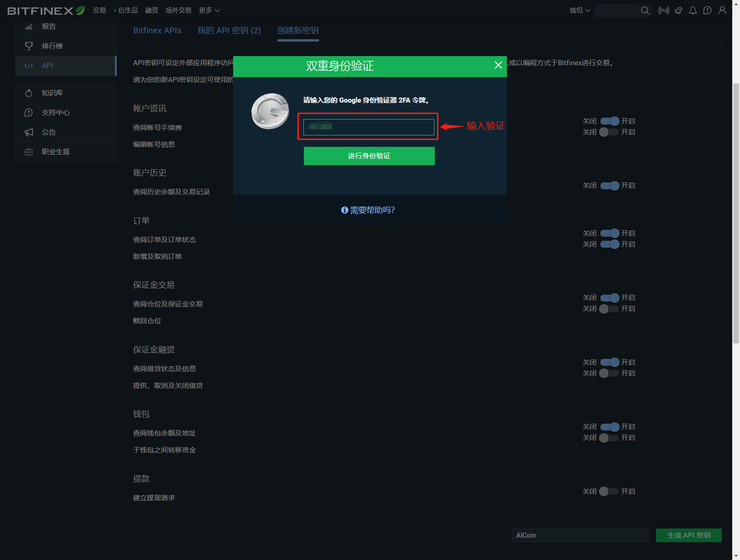Expand the 更多 dropdown menu
Screen dimensions: 740x560
click(209, 10)
